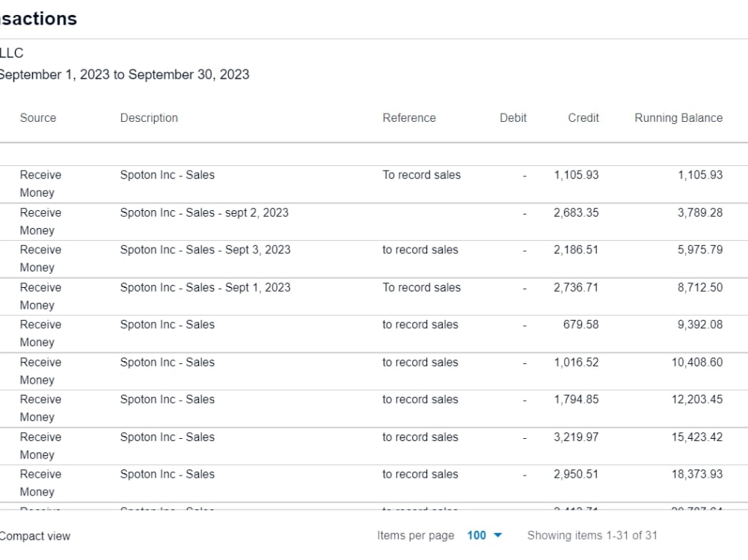Sort by the Credit column header
The width and height of the screenshot is (748, 560).
(x=583, y=117)
